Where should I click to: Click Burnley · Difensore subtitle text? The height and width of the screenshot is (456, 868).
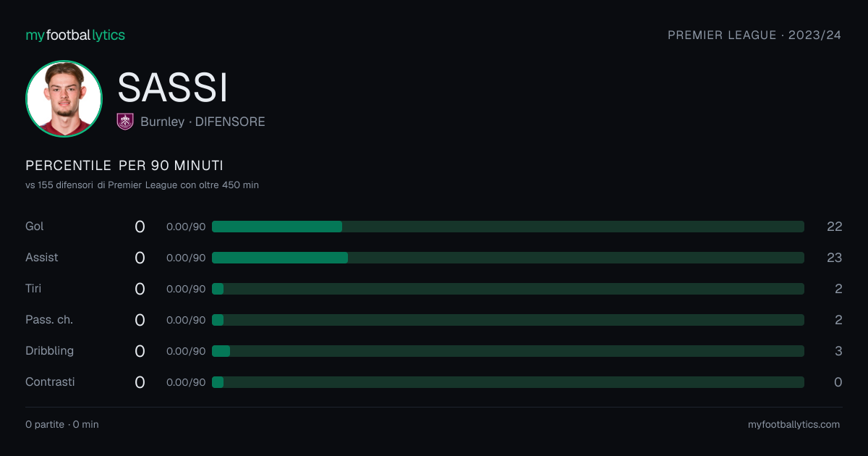pyautogui.click(x=203, y=122)
